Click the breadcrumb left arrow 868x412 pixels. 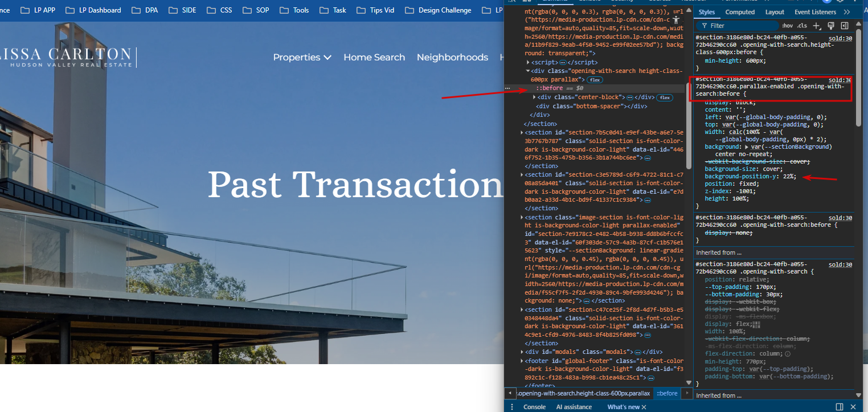pos(510,393)
